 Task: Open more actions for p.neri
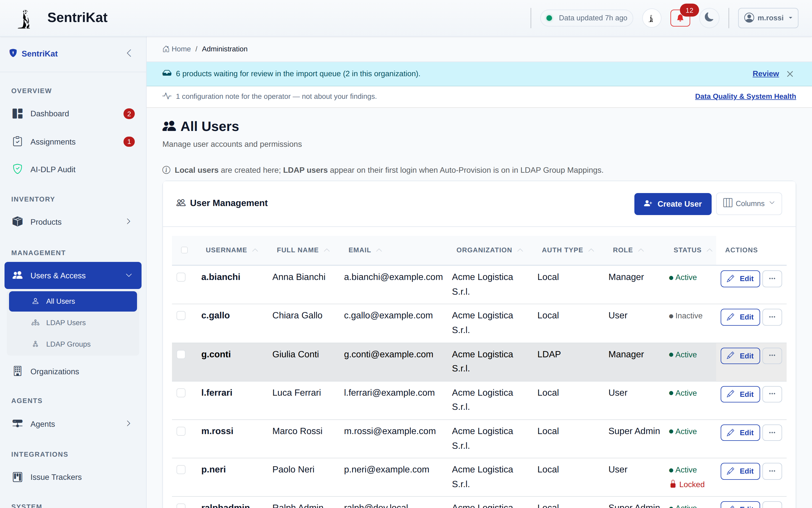(772, 471)
